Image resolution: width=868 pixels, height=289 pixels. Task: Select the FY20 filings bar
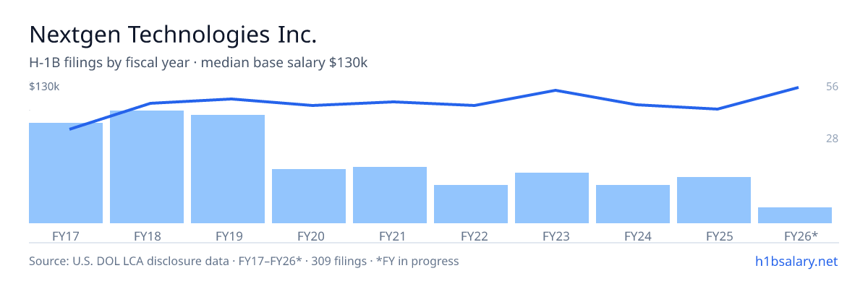[309, 196]
